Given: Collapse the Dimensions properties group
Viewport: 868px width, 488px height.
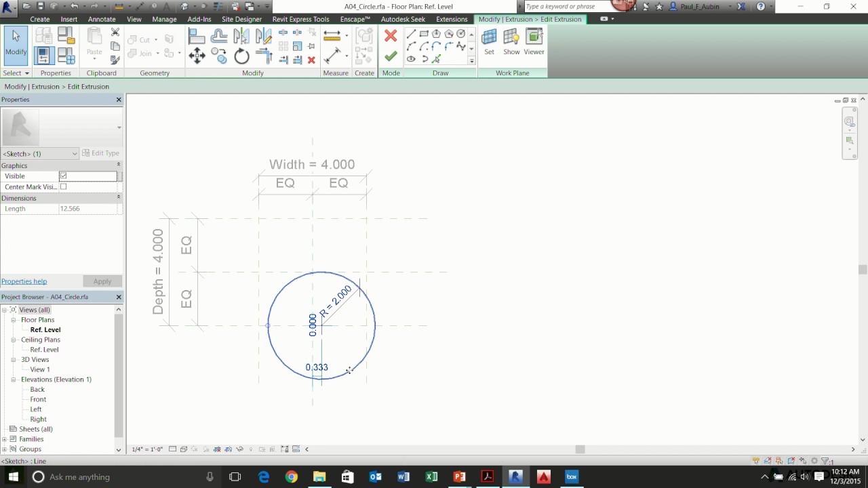Looking at the screenshot, I should coord(118,197).
